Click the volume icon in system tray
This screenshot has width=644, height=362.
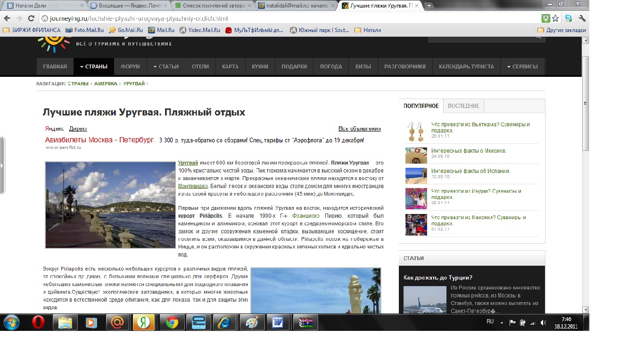(x=543, y=322)
